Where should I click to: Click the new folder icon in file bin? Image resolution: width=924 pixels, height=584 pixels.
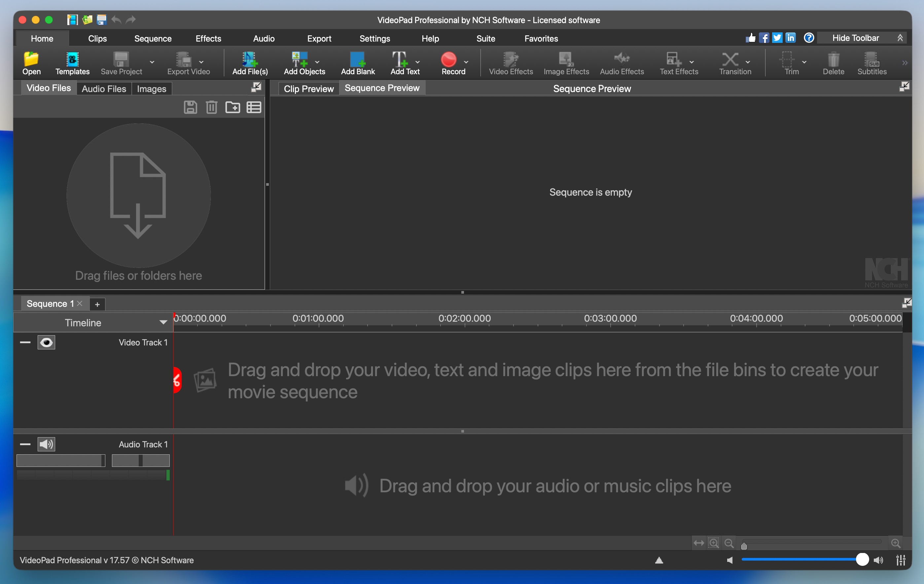point(232,107)
